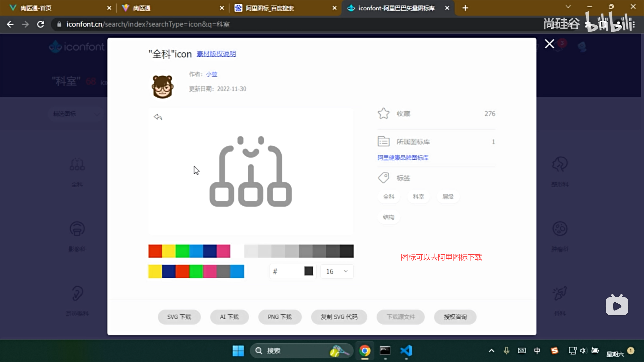Click the SVG 下载 download button
The image size is (644, 362).
pyautogui.click(x=179, y=317)
